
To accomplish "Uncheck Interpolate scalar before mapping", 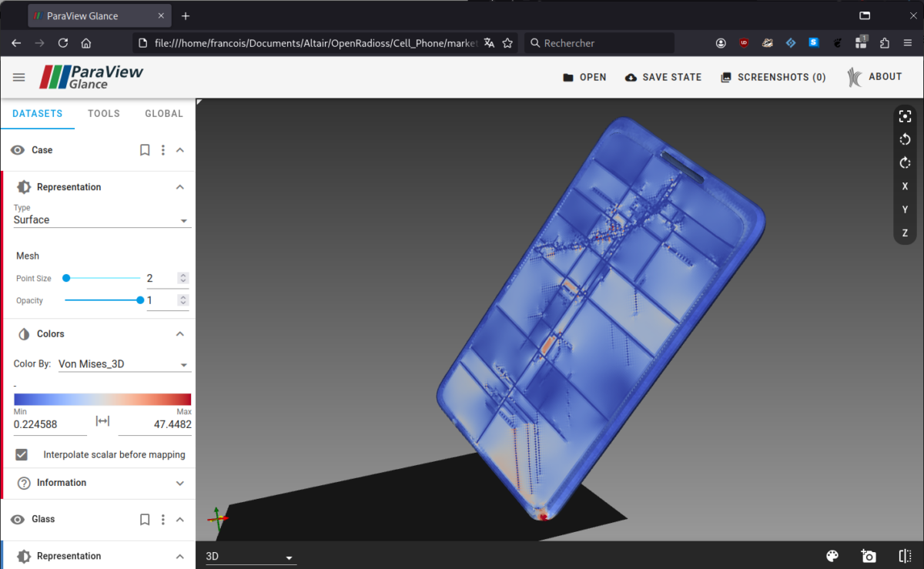I will (22, 454).
